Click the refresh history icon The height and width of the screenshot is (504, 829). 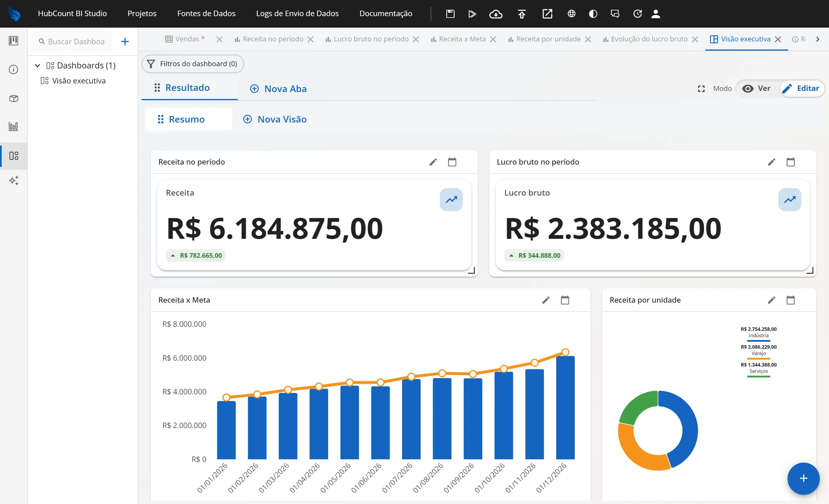point(637,14)
